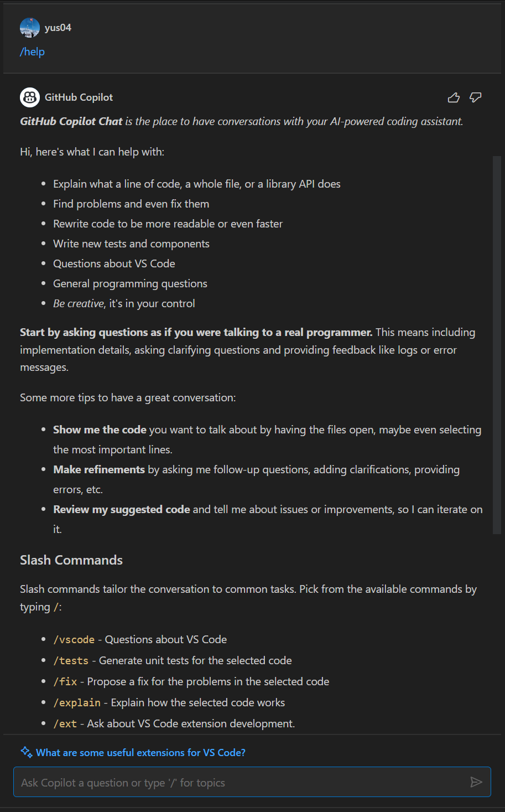Click yus04's profile avatar picture

coord(29,27)
